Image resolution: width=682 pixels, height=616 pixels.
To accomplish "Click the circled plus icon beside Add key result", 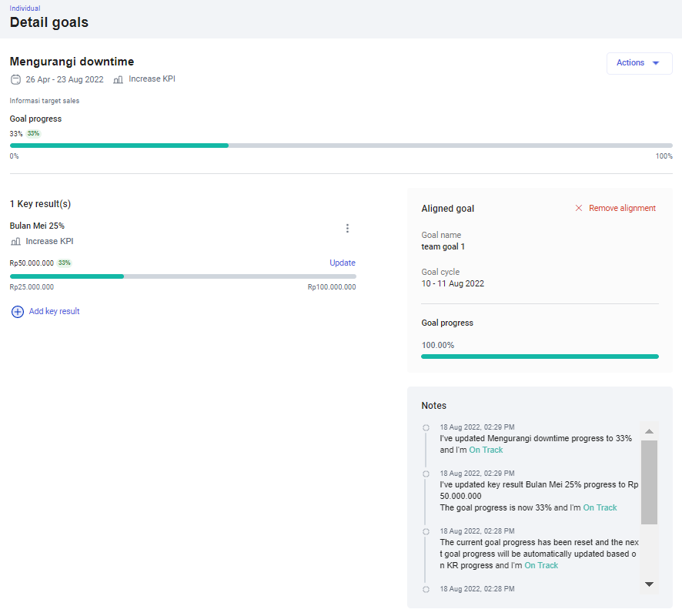I will coord(18,312).
